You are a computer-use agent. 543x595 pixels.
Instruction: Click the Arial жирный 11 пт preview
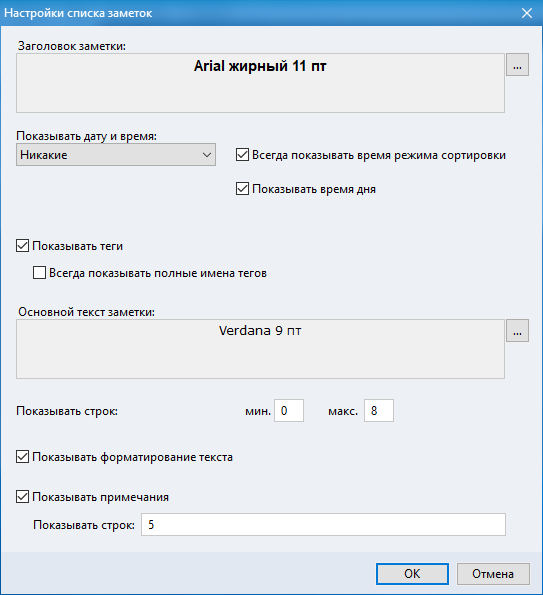point(260,83)
